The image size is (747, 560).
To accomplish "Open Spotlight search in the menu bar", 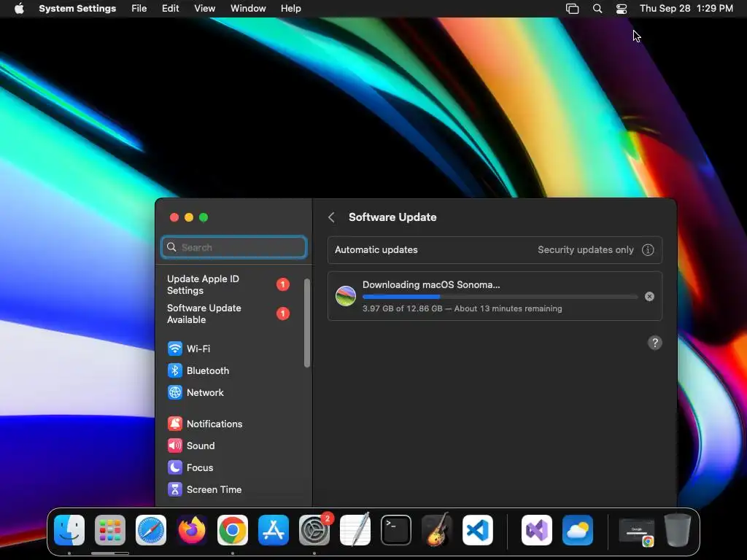I will coord(597,9).
